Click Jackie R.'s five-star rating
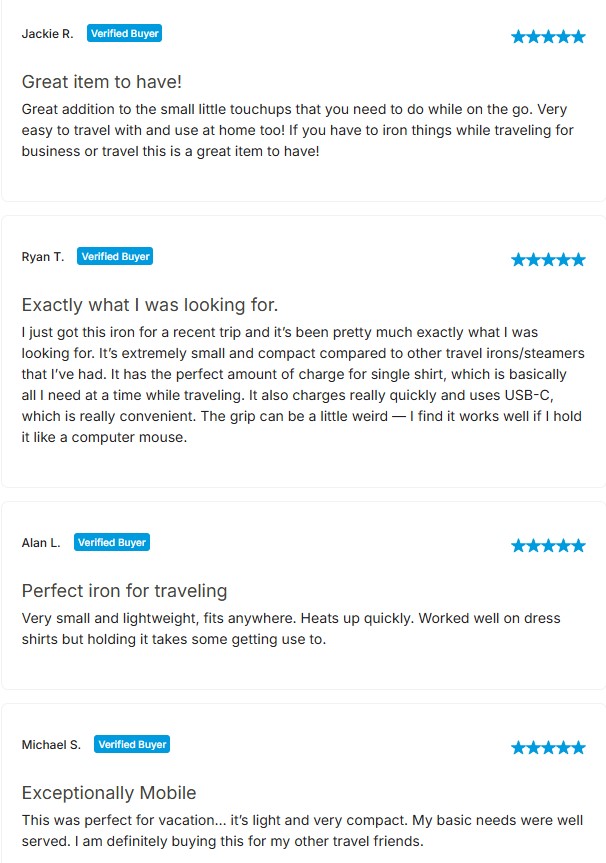This screenshot has width=606, height=863. pyautogui.click(x=548, y=37)
